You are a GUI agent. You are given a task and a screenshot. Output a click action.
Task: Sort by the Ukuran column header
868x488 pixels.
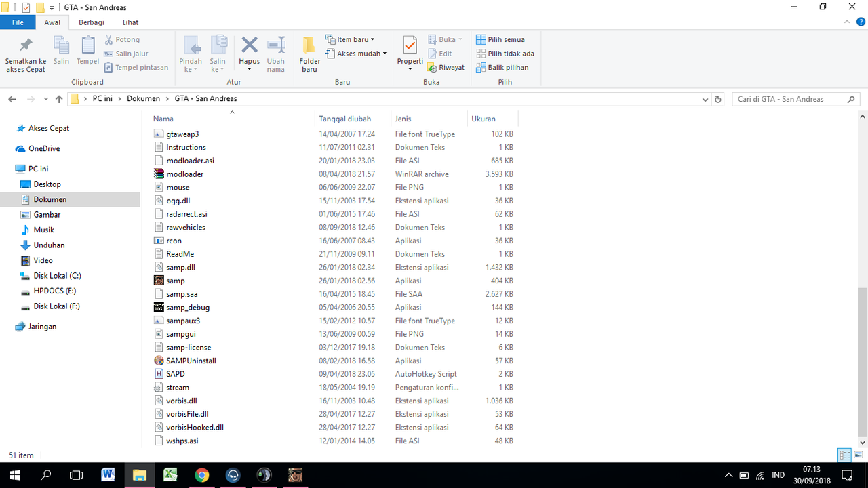tap(493, 119)
